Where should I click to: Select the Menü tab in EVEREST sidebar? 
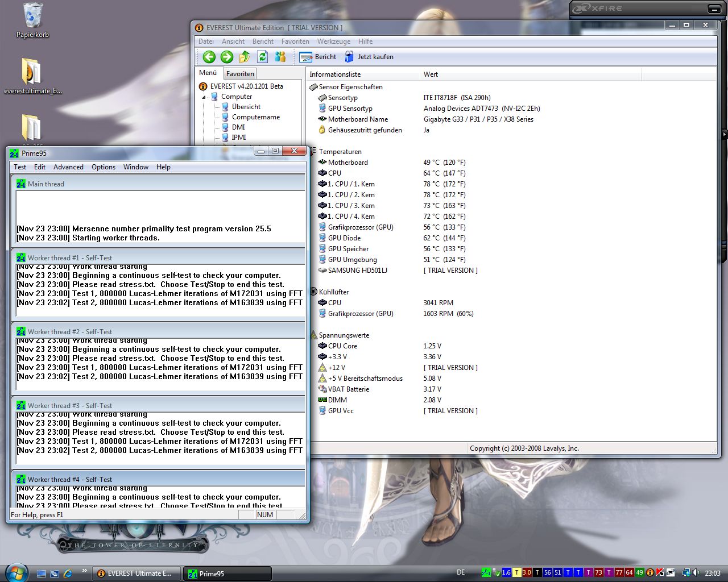tap(208, 73)
